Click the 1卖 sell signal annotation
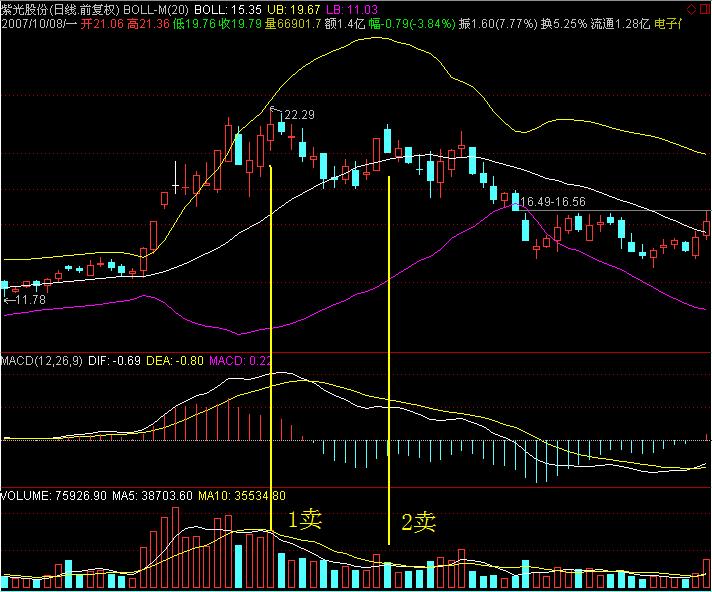The width and height of the screenshot is (712, 592). (x=305, y=520)
